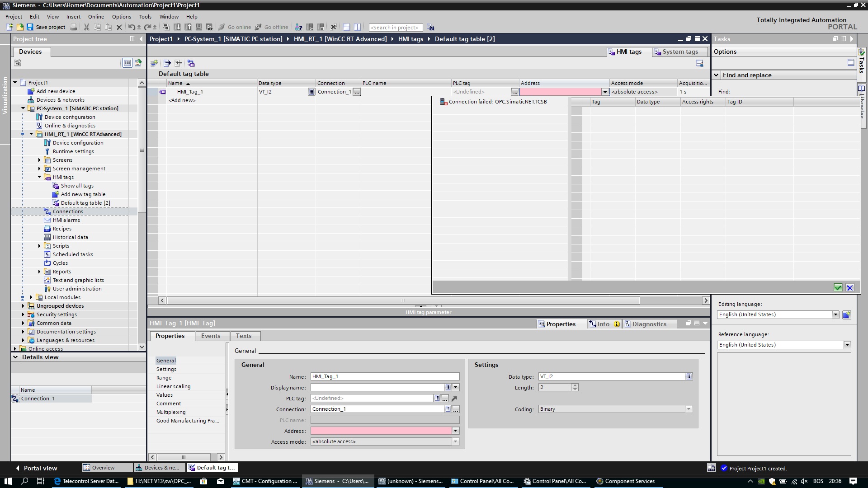Switch to the Events tab
Viewport: 868px width, 488px height.
pyautogui.click(x=211, y=336)
